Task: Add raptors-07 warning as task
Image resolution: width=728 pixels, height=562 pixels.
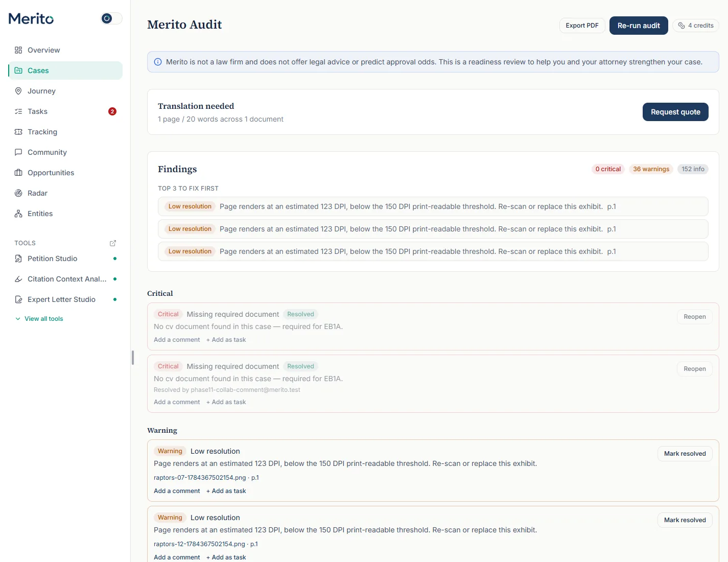Action: click(226, 491)
